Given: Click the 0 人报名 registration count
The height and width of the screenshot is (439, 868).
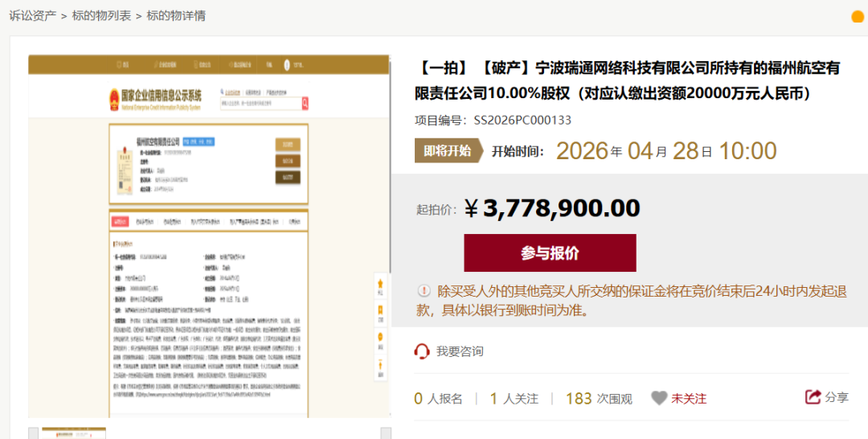Looking at the screenshot, I should tap(438, 398).
